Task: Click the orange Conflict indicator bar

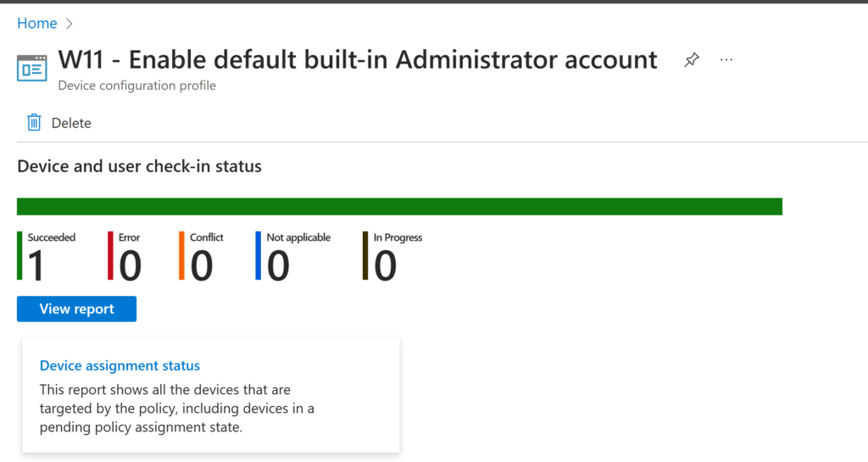Action: [181, 255]
